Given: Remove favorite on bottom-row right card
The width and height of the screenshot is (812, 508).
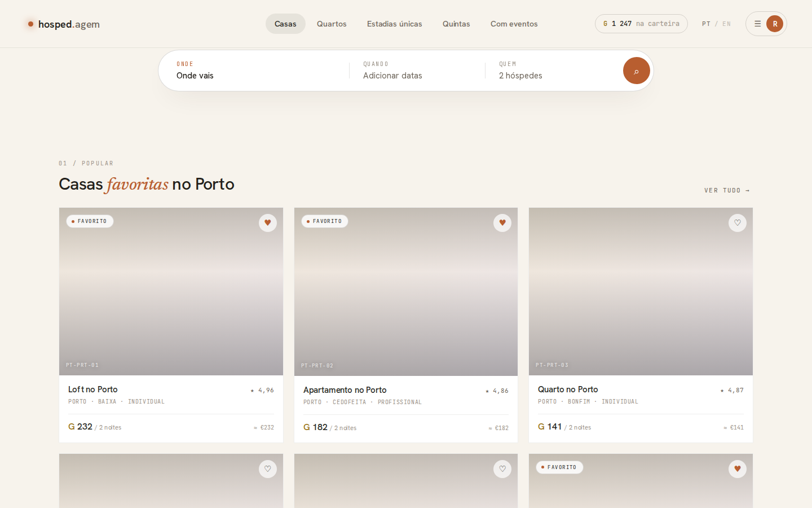Looking at the screenshot, I should click(738, 469).
